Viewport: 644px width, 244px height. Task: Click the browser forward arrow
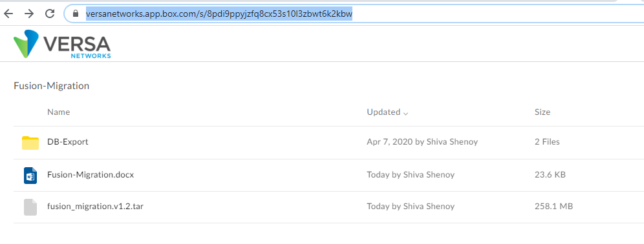[28, 14]
